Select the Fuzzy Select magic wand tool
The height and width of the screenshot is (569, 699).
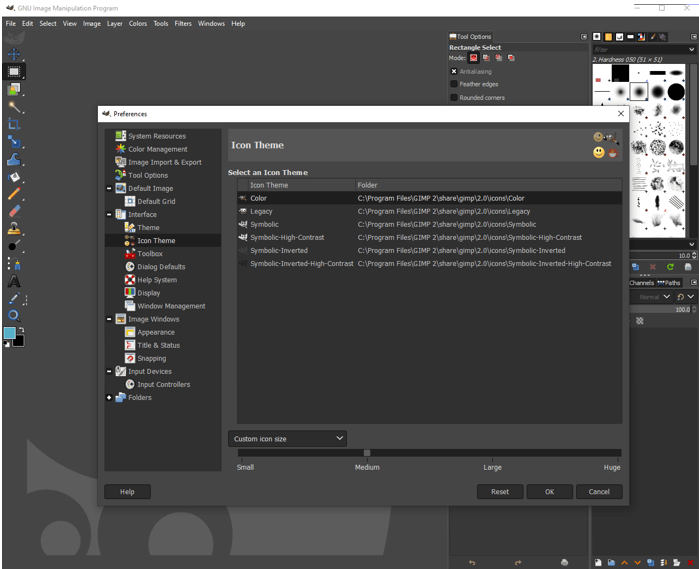point(14,107)
